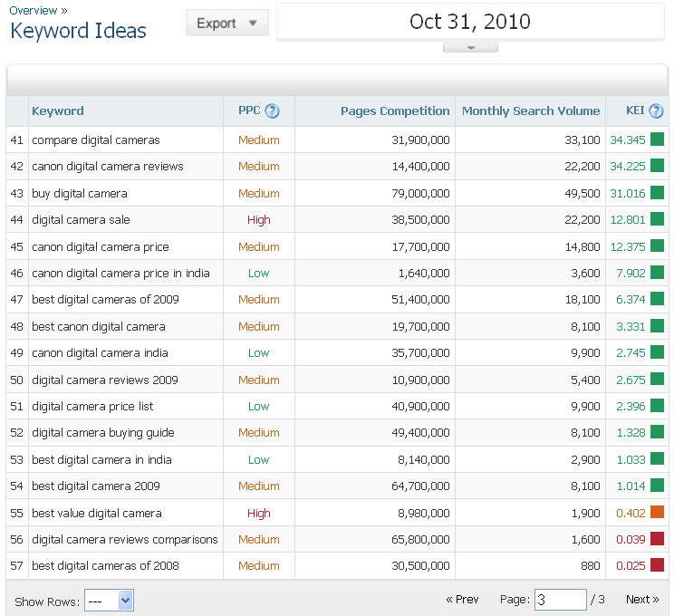This screenshot has height=616, width=674.
Task: Expand the date panel arrow below Oct 31, 2010
Action: tap(470, 47)
